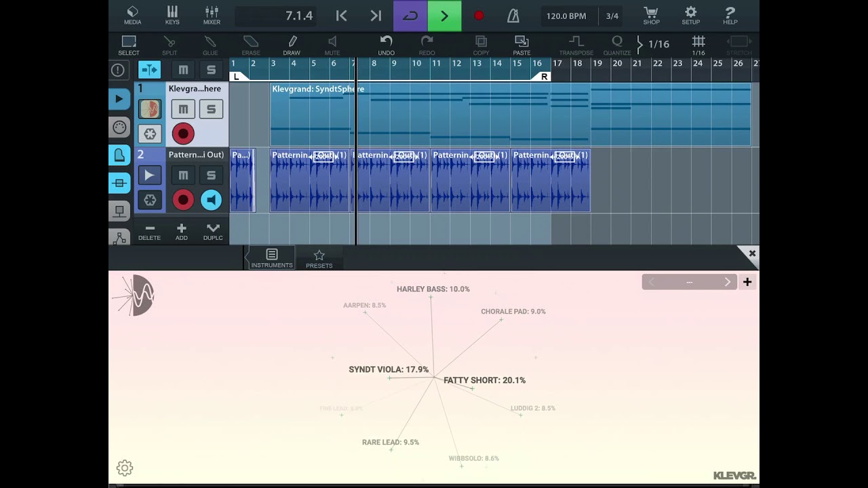Redo the last undone action
Screen dimensions: 868x488
(427, 45)
